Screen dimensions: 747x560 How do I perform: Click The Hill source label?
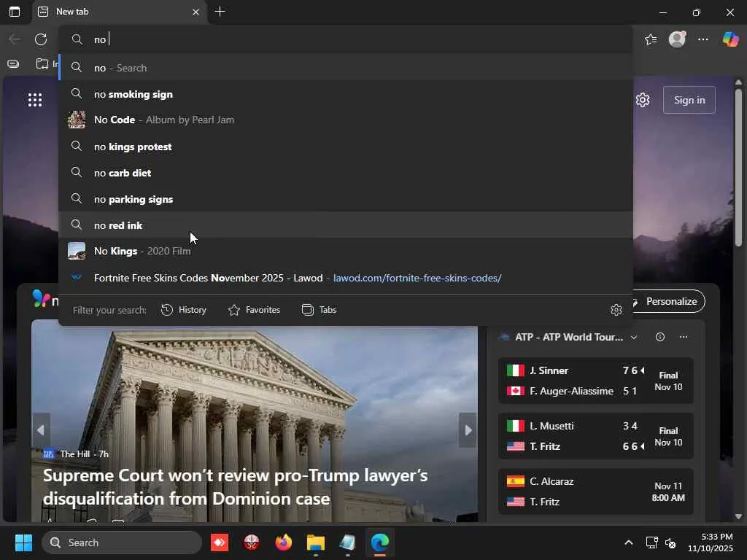click(x=75, y=454)
